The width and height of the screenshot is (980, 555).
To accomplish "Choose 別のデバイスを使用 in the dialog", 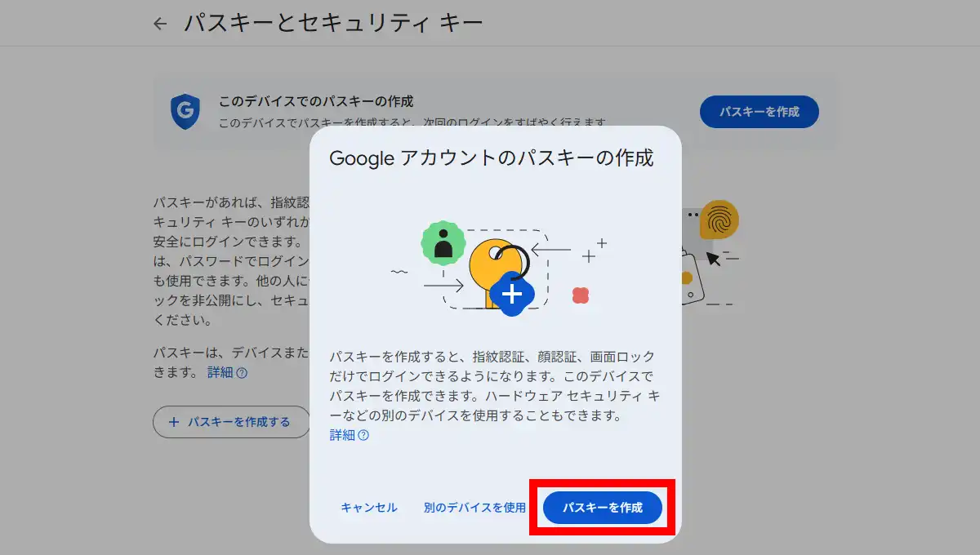I will 474,508.
